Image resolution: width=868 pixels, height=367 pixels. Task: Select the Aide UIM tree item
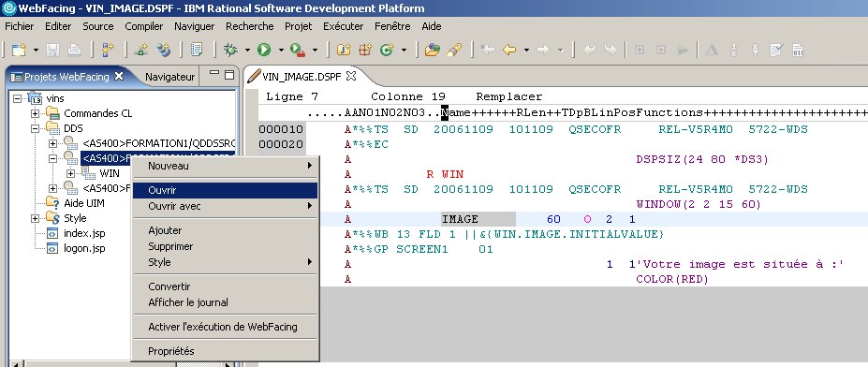coord(84,203)
